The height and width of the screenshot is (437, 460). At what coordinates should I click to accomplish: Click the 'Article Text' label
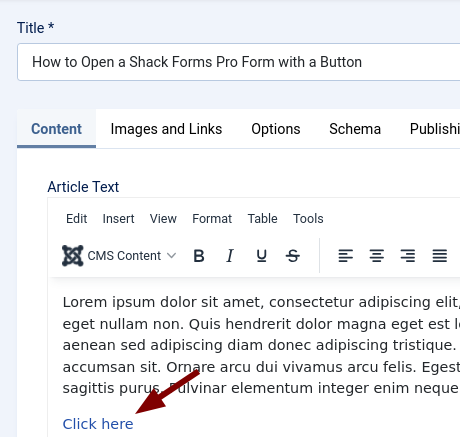(x=83, y=187)
